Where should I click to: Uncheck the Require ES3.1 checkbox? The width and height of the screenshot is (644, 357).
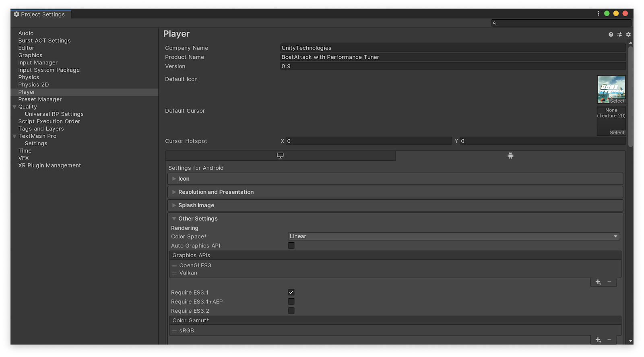coord(291,292)
